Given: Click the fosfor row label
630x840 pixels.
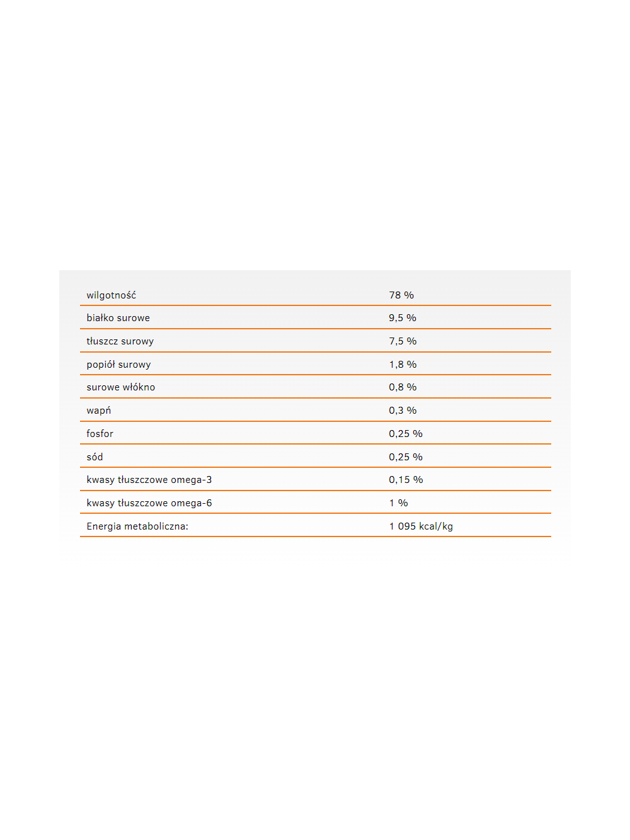Looking at the screenshot, I should coord(100,434).
